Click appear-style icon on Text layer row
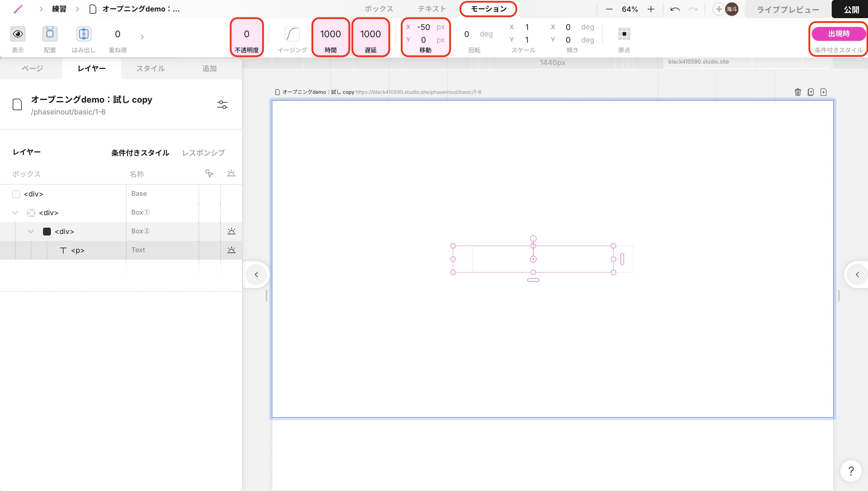 231,250
